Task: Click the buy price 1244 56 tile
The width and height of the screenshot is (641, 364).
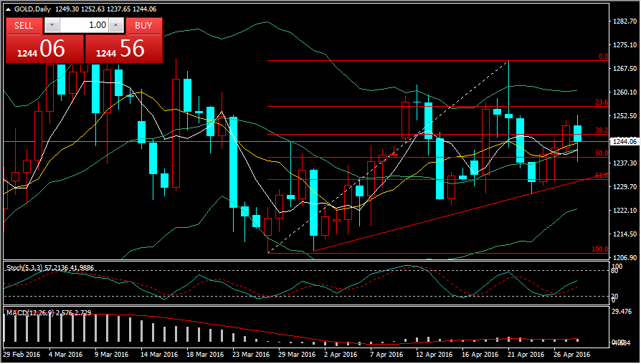Action: (124, 49)
